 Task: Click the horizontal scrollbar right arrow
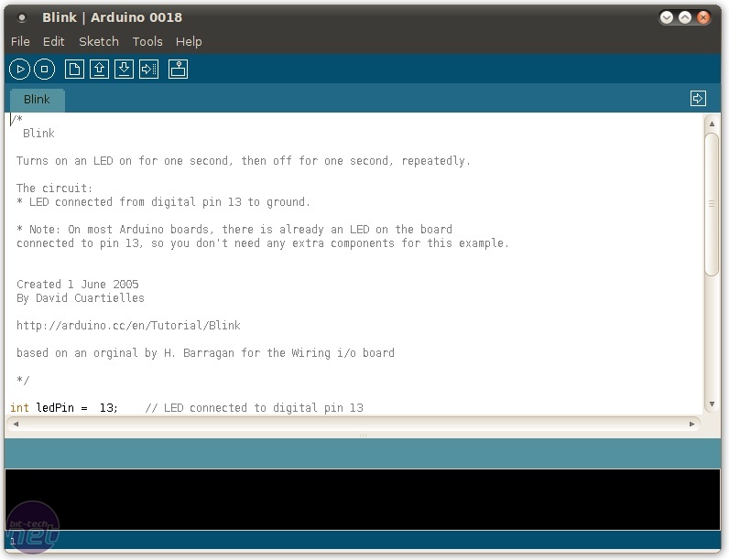[x=691, y=424]
